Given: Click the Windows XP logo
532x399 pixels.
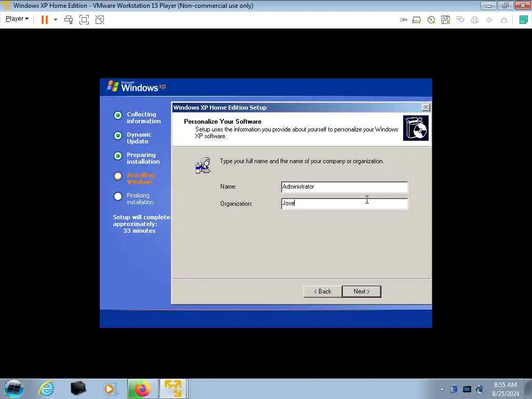Looking at the screenshot, I should (x=137, y=87).
